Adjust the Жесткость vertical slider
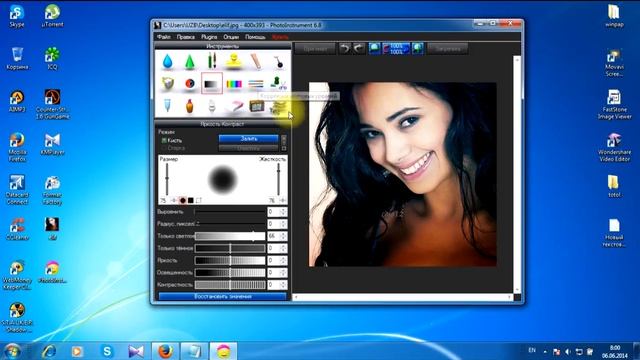The height and width of the screenshot is (360, 640). coord(279,179)
